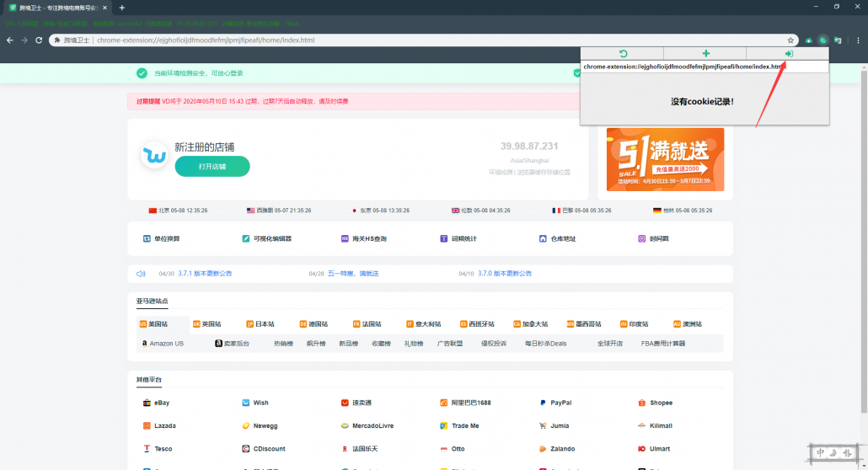Open the 词频统计 tool
This screenshot has height=470, width=868.
[458, 238]
